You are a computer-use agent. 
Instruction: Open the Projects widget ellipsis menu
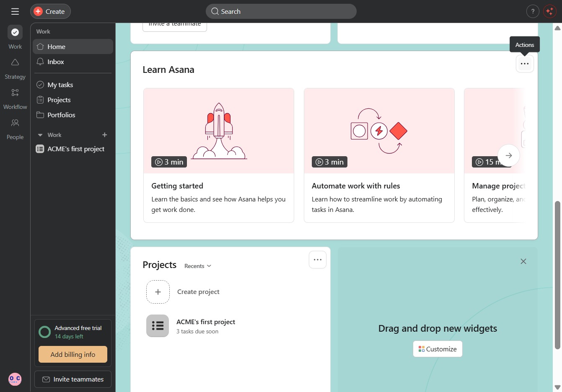pos(318,260)
